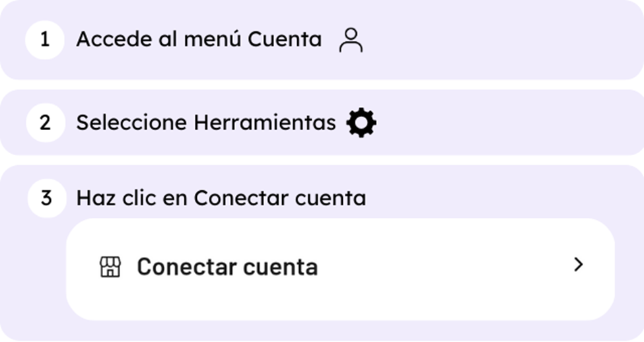Click the "Accede al menú Cuenta" instruction text
Image resolution: width=644 pixels, height=342 pixels.
[199, 40]
